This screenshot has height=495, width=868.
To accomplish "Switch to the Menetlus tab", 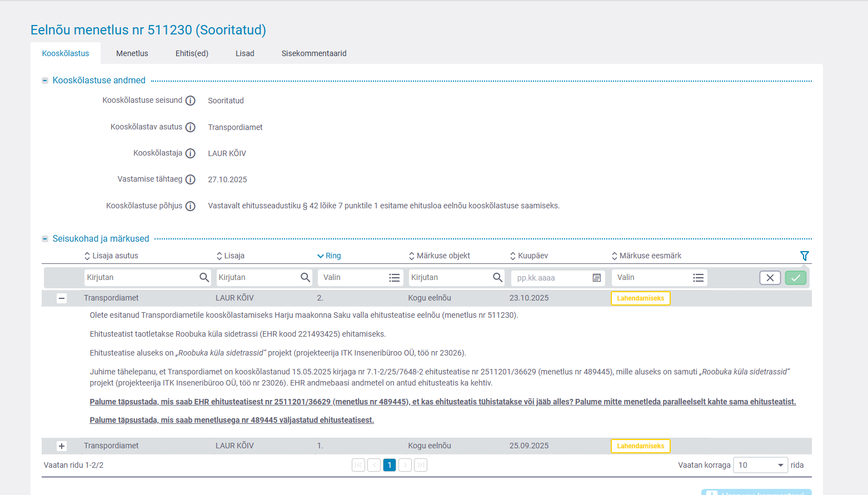I will [132, 53].
